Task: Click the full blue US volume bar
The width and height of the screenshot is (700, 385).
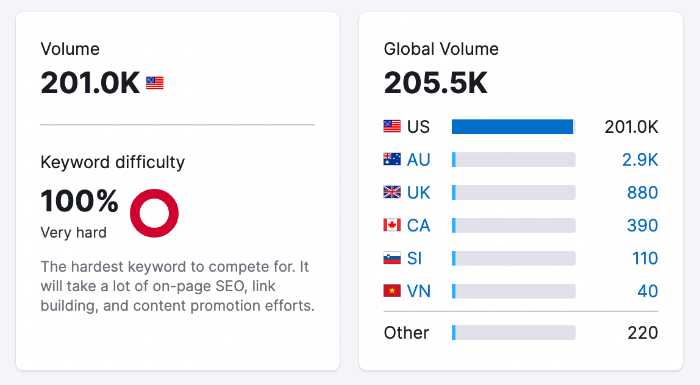Action: pyautogui.click(x=512, y=126)
